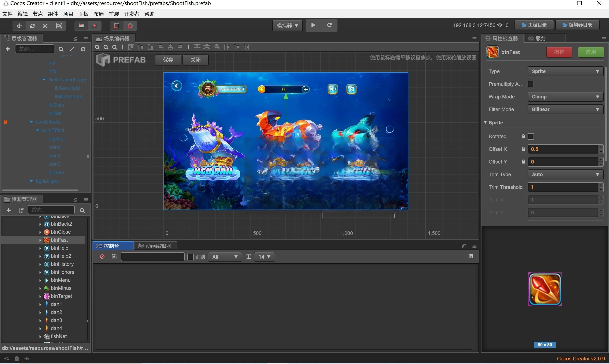
Task: Select the Move transform tool
Action: click(x=19, y=26)
